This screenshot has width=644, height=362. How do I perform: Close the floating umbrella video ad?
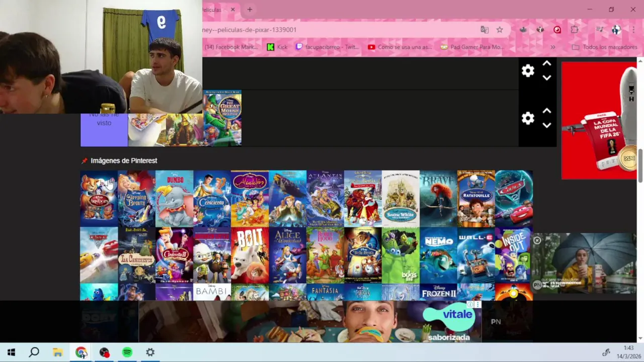537,240
